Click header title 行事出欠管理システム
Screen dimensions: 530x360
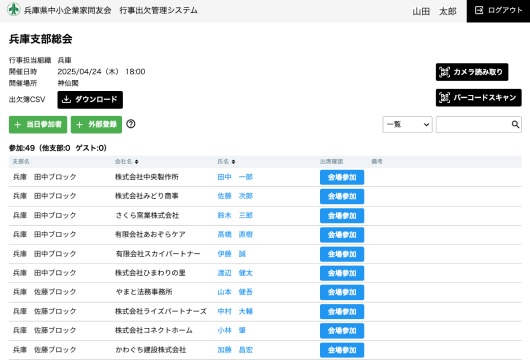159,10
